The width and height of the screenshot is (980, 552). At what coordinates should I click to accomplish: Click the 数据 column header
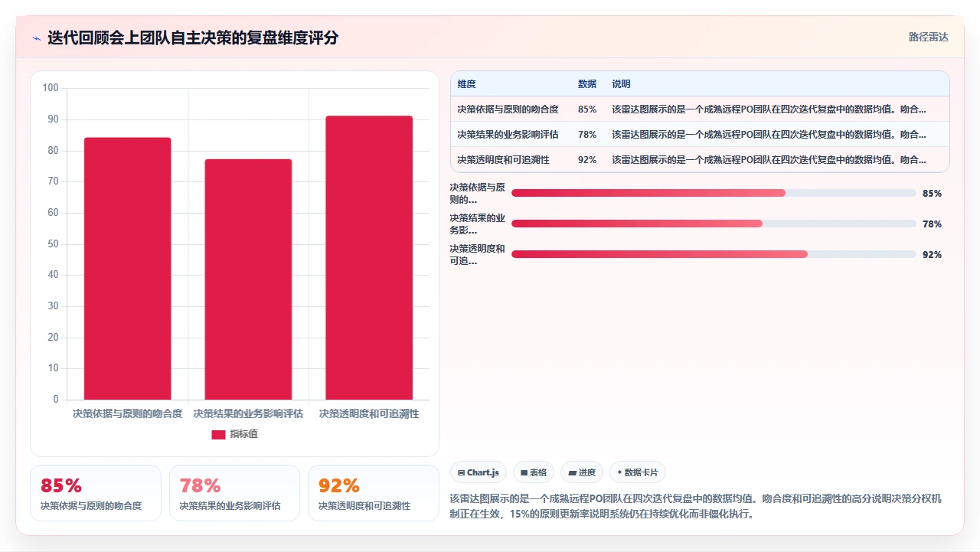coord(587,84)
